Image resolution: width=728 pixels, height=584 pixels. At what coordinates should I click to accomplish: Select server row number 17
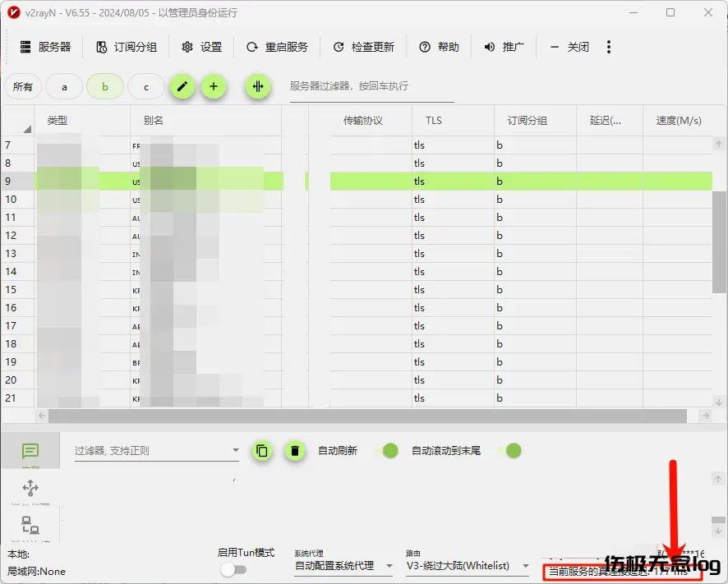(x=357, y=326)
